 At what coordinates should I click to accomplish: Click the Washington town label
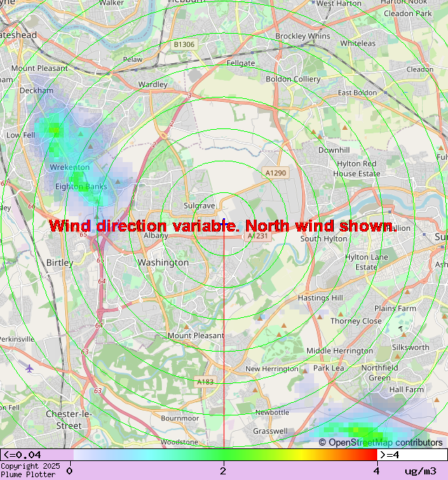click(x=163, y=262)
